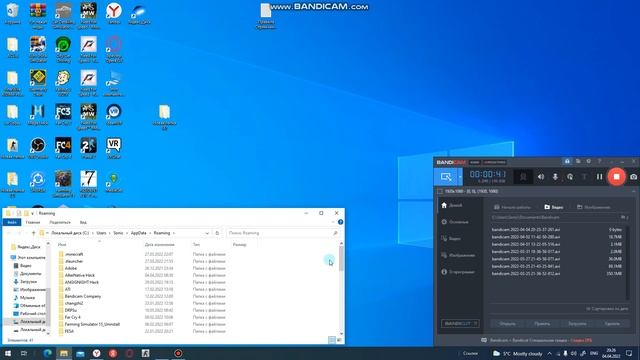The height and width of the screenshot is (360, 640).
Task: Select Bandicam file sized 0 bytes
Action: tap(557, 229)
